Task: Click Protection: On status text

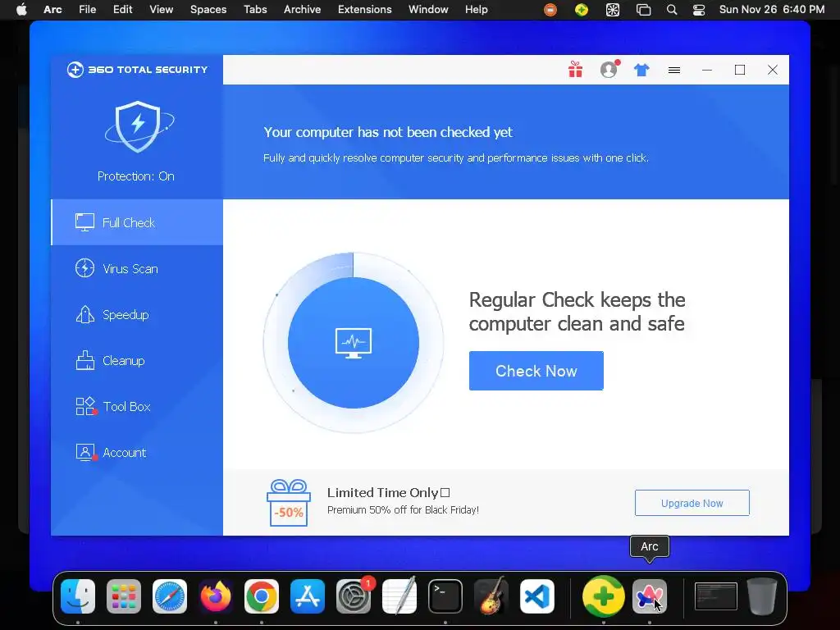Action: (136, 176)
